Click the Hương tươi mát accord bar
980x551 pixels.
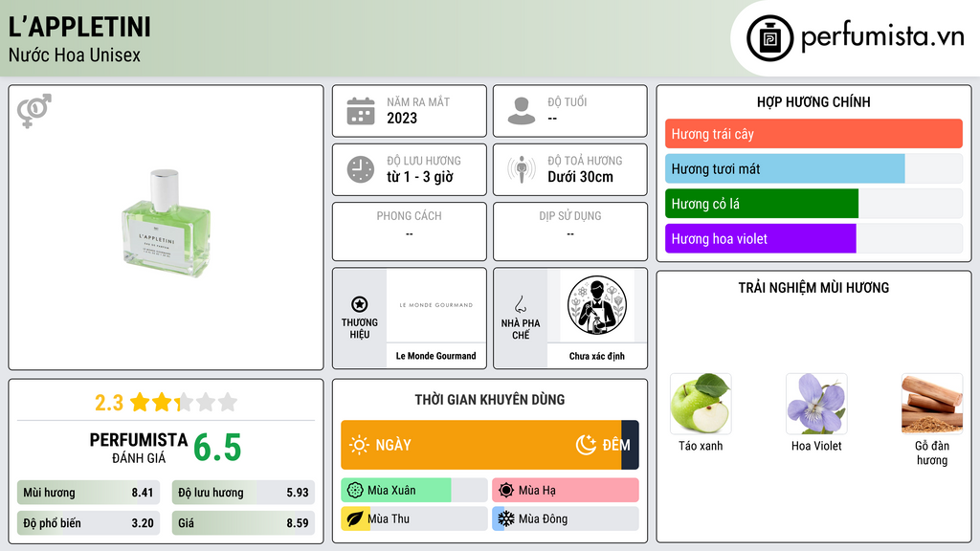[x=813, y=168]
